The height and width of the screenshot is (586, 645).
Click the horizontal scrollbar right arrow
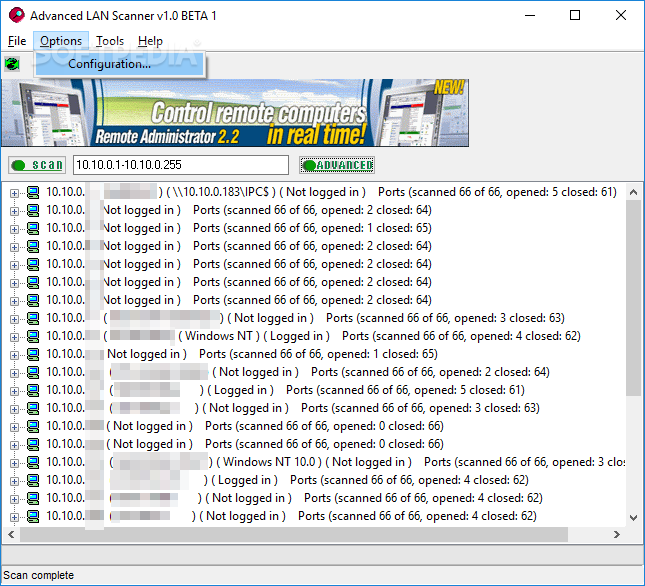(x=617, y=535)
